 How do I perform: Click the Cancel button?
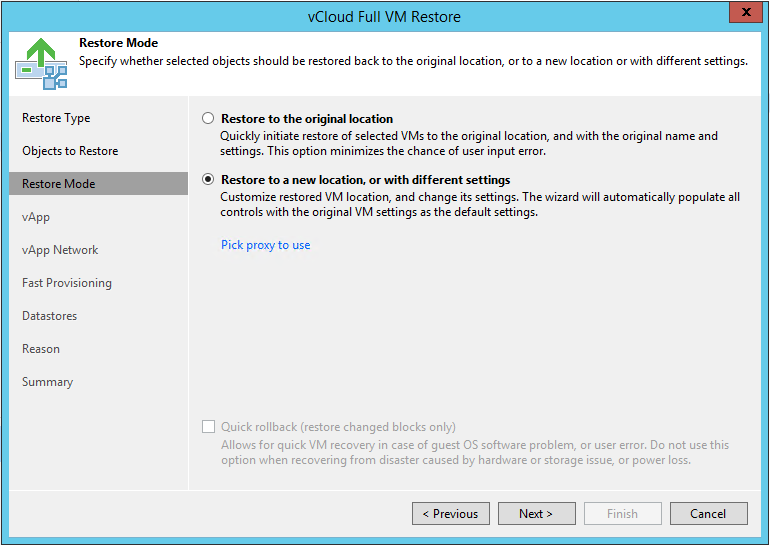[709, 514]
